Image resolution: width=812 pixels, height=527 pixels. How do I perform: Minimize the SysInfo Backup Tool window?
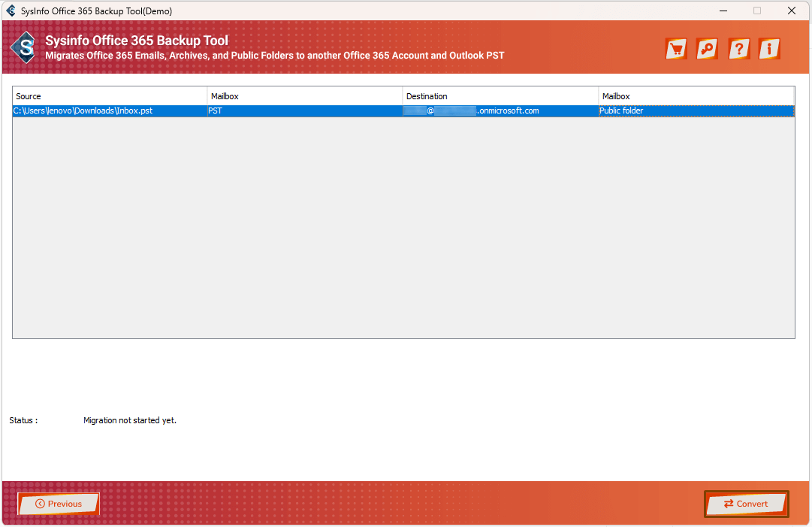(x=723, y=11)
